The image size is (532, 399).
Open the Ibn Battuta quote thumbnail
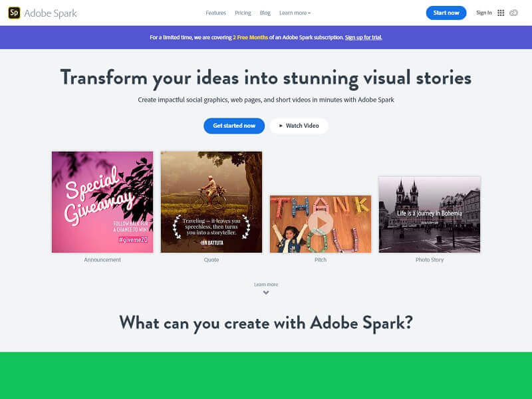coord(211,202)
